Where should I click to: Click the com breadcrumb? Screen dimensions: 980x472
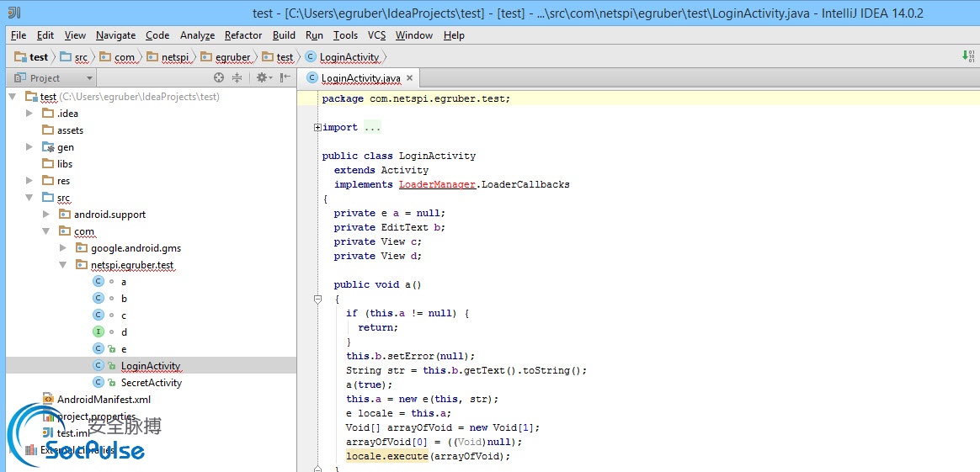117,57
